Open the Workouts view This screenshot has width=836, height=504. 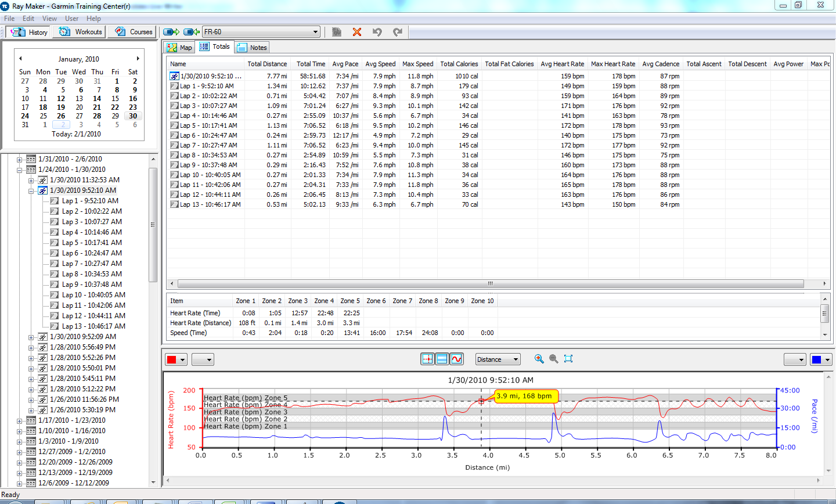[x=80, y=32]
